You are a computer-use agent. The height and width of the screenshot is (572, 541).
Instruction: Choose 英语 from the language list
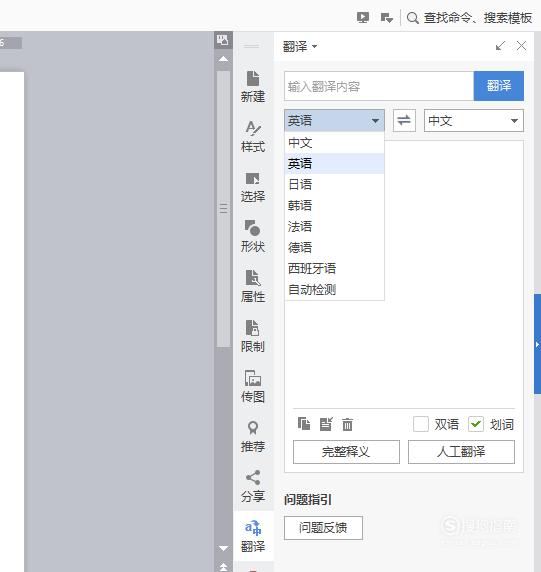tap(334, 163)
